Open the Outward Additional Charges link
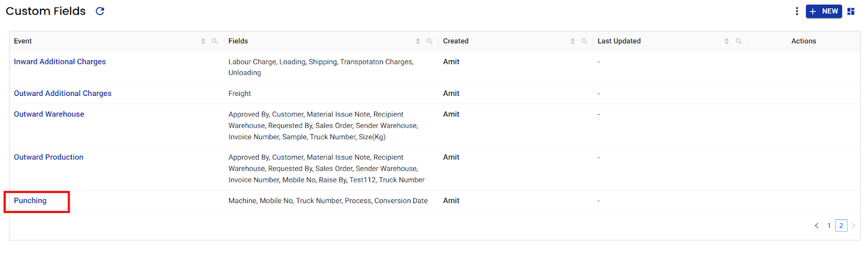This screenshot has height=266, width=868. (62, 93)
